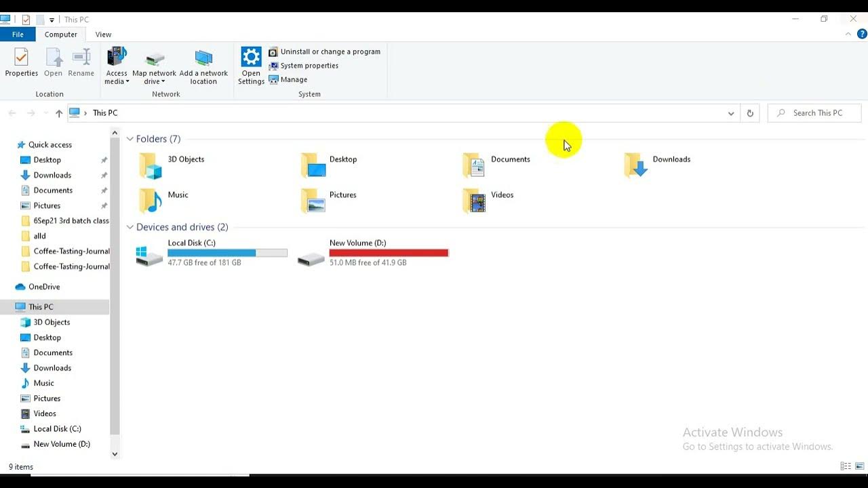Click New Volume (D:) red usage bar
This screenshot has height=488, width=868.
point(389,253)
